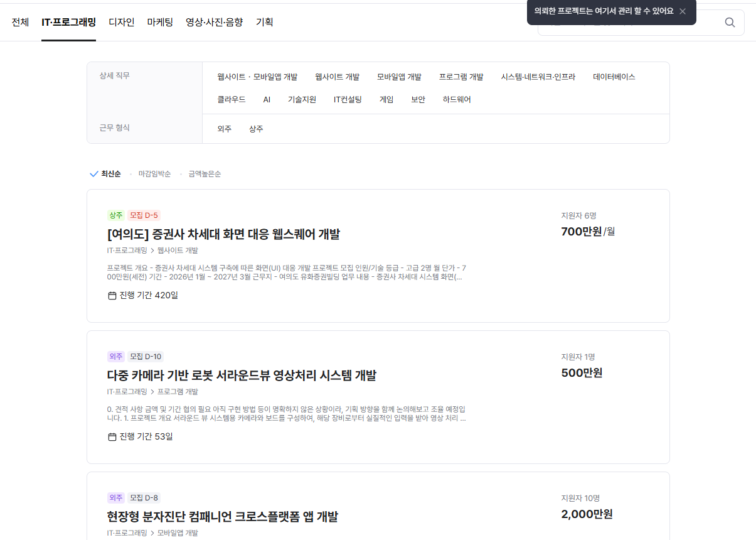The image size is (756, 540).
Task: Open the 마케팅 tab
Action: coord(160,22)
